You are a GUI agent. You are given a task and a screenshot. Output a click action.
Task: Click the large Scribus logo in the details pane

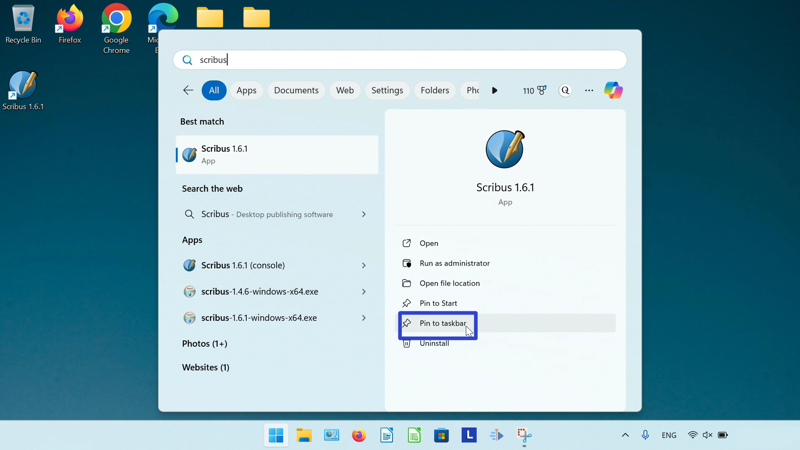[505, 149]
